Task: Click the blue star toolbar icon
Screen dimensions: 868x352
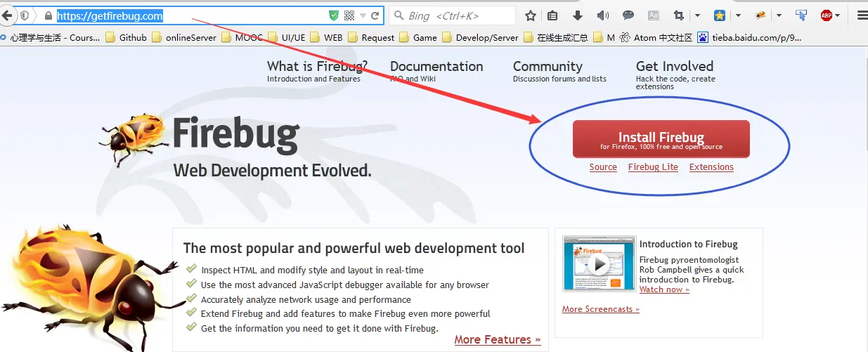Action: click(x=720, y=15)
